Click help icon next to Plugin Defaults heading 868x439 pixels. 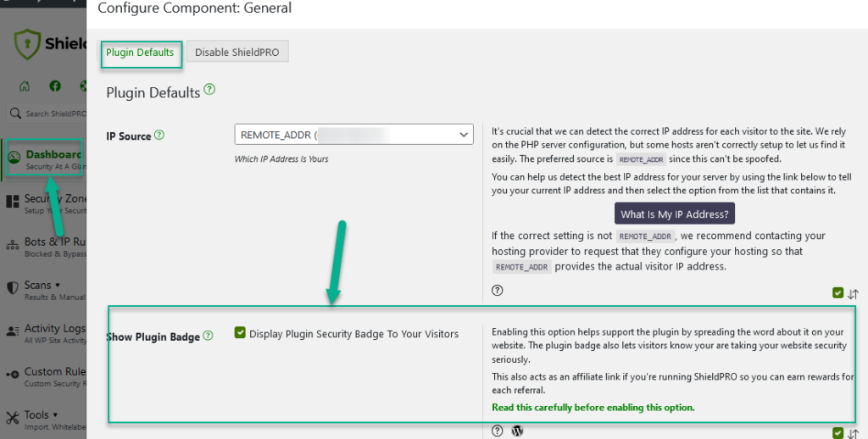tap(209, 90)
